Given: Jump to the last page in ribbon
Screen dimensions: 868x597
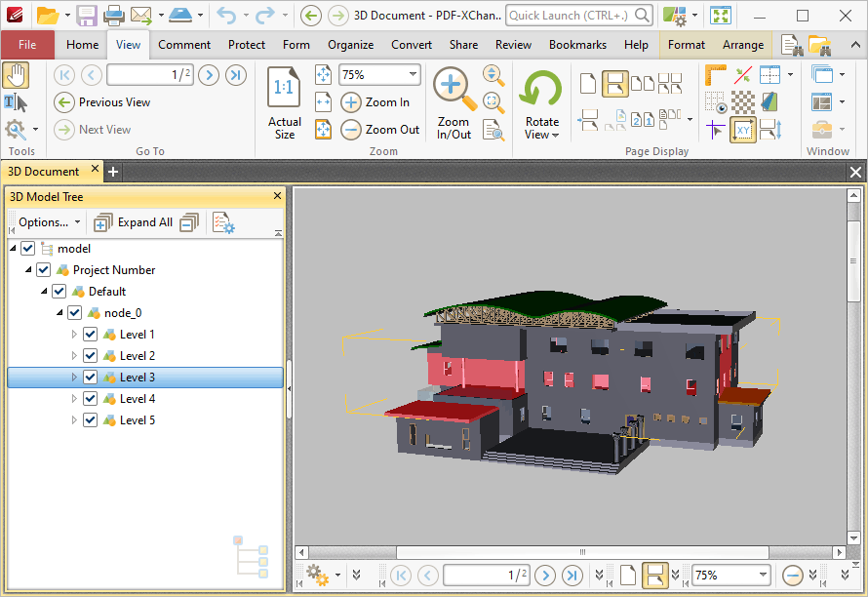Looking at the screenshot, I should click(236, 75).
